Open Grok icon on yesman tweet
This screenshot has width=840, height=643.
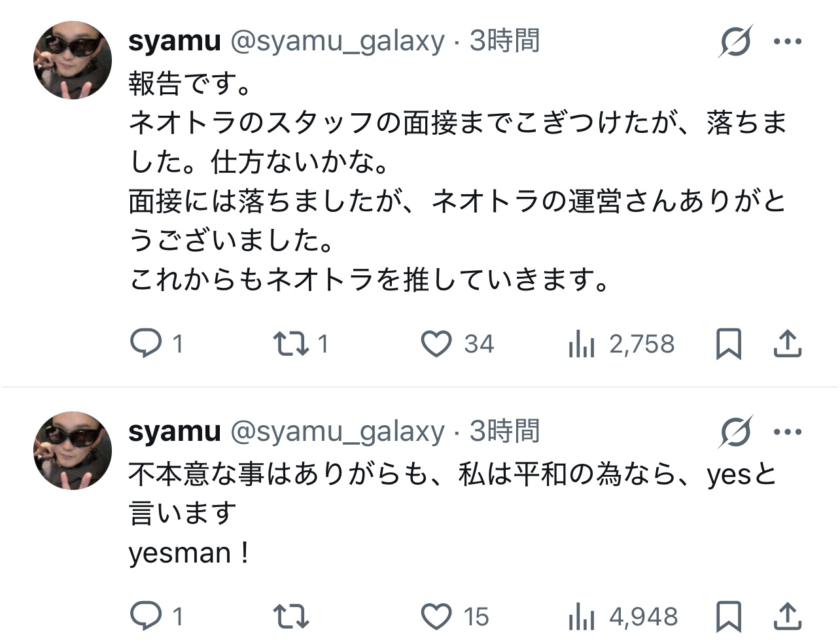[x=736, y=432]
